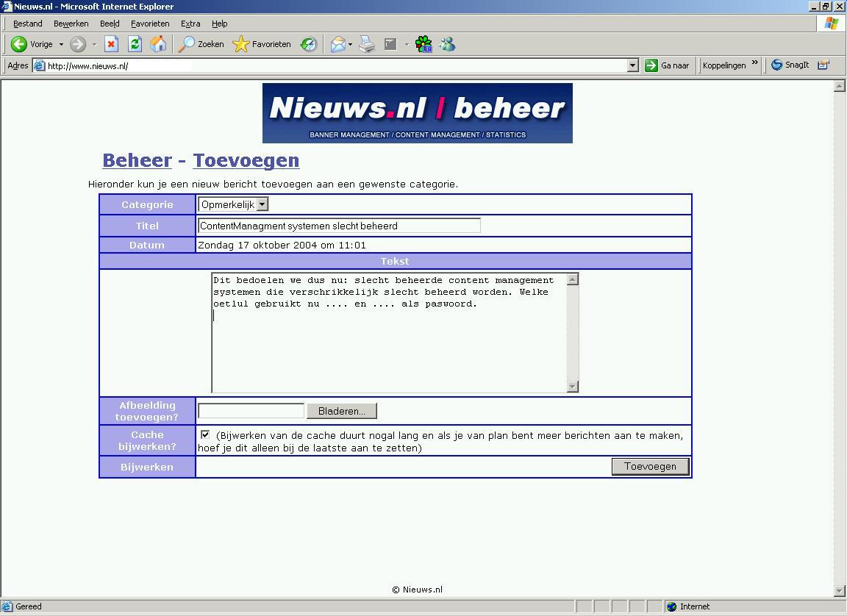Click the Afbeelding file path field
847x616 pixels.
[x=251, y=410]
